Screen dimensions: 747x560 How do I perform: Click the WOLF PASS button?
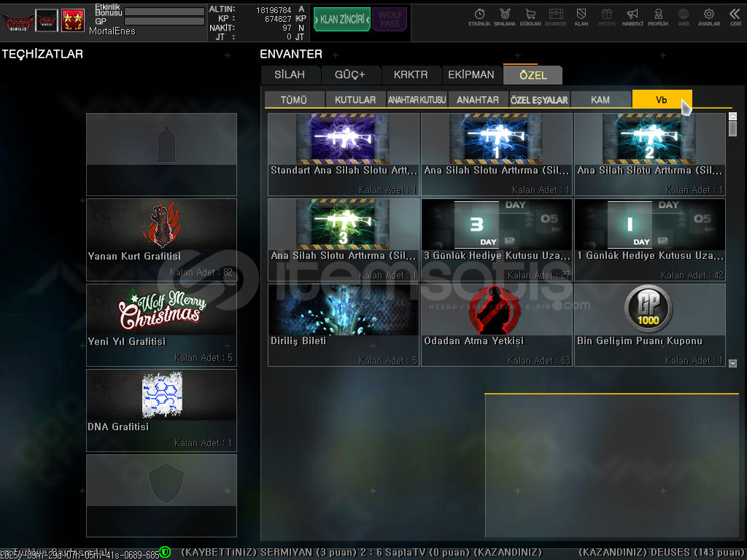[390, 20]
